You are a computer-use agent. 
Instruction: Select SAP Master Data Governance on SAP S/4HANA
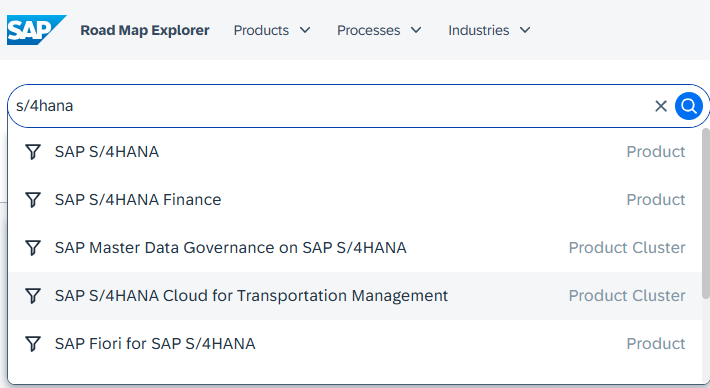point(355,248)
